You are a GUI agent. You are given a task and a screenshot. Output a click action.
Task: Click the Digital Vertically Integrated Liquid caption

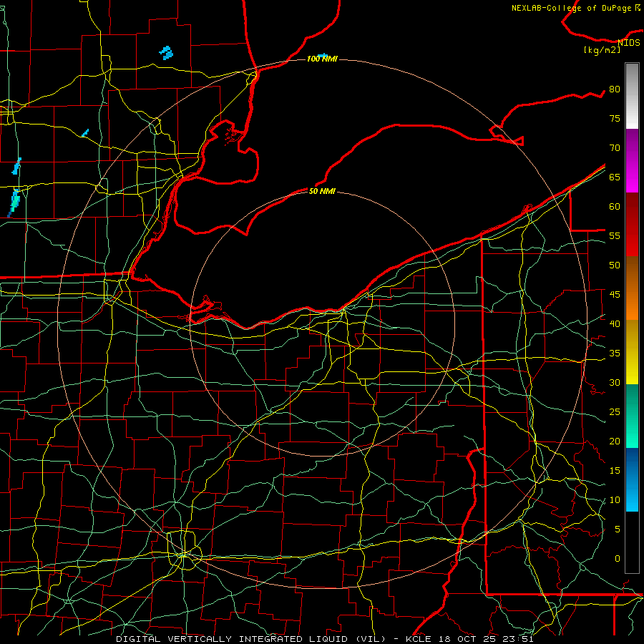click(x=324, y=639)
